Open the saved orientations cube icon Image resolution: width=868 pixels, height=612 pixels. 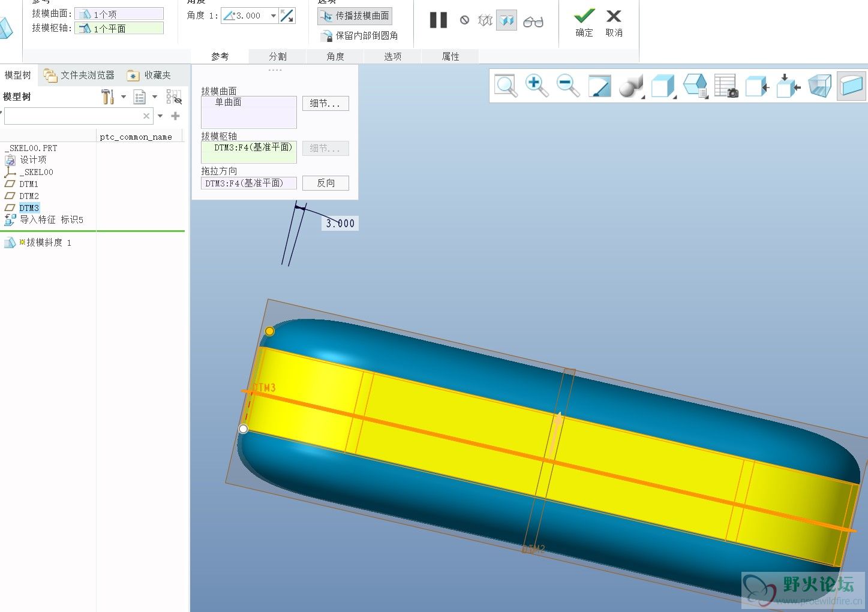(663, 86)
